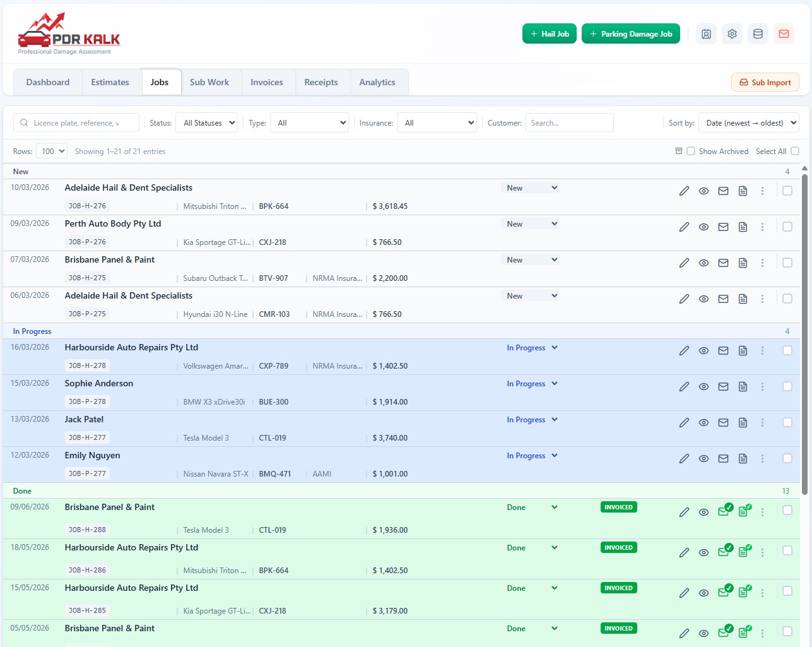Click the Sub Import button
Image resolution: width=812 pixels, height=647 pixels.
765,82
